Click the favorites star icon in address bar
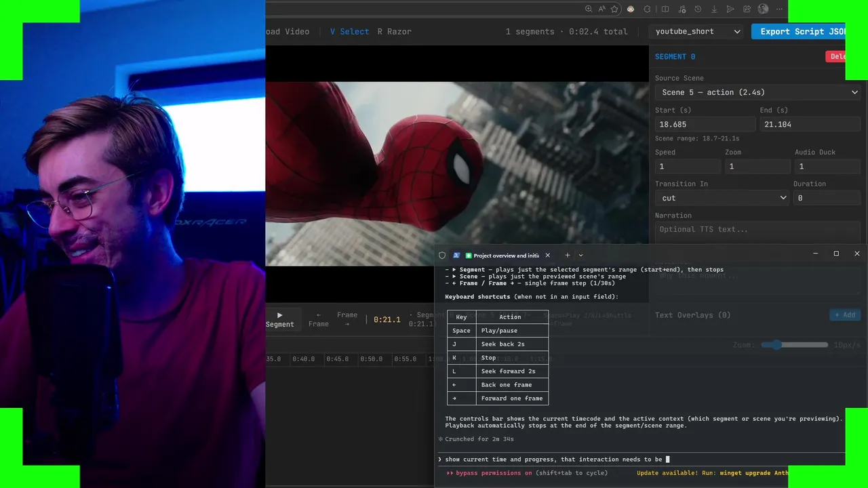 pyautogui.click(x=614, y=9)
